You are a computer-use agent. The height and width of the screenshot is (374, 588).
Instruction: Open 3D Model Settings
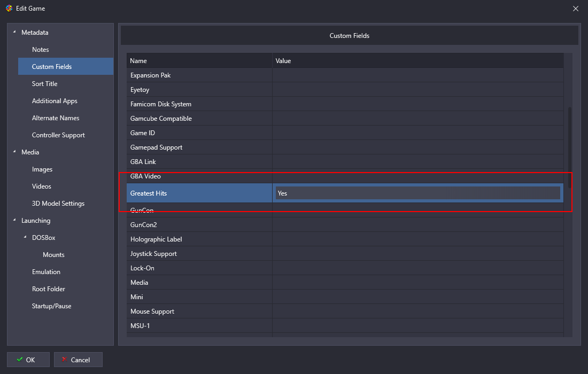pos(58,203)
